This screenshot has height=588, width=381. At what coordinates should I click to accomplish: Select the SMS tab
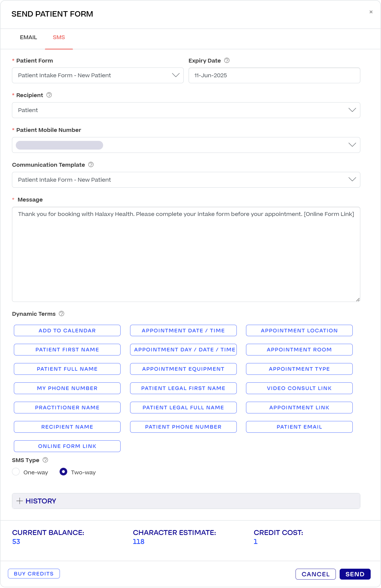click(59, 37)
